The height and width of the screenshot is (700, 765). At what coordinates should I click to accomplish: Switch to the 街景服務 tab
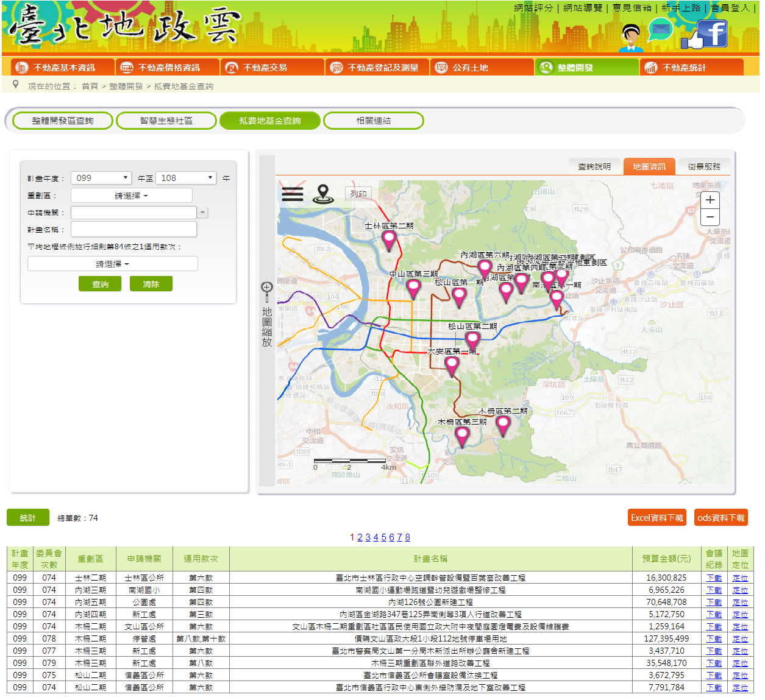(704, 166)
